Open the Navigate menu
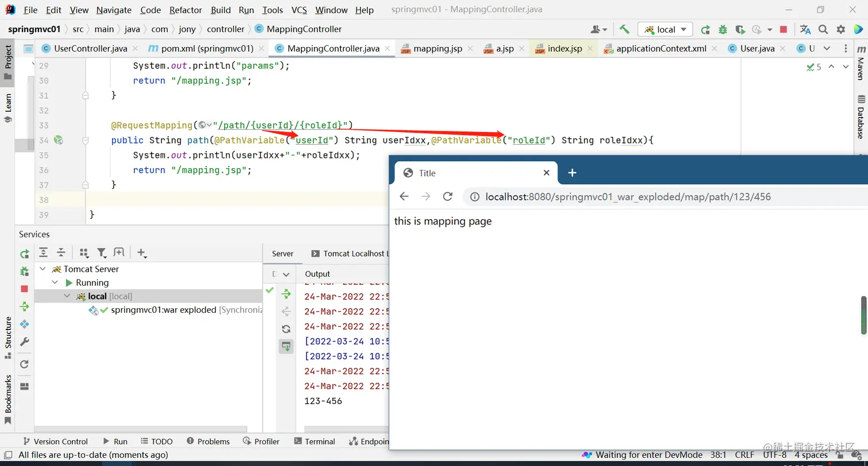868x466 pixels. coord(114,10)
